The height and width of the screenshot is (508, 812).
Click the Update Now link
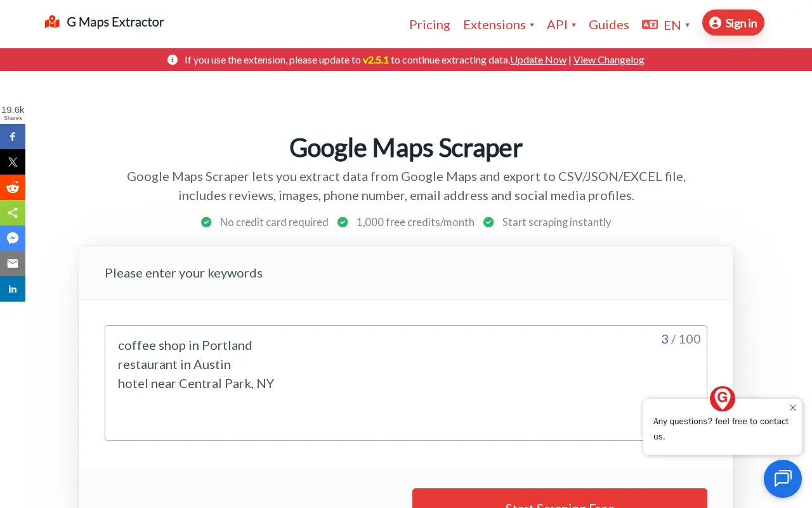coord(539,60)
